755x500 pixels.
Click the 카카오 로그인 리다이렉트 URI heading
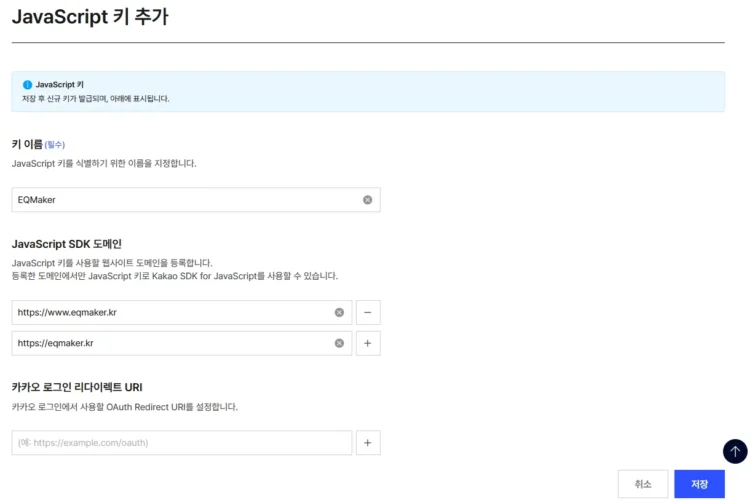77,387
